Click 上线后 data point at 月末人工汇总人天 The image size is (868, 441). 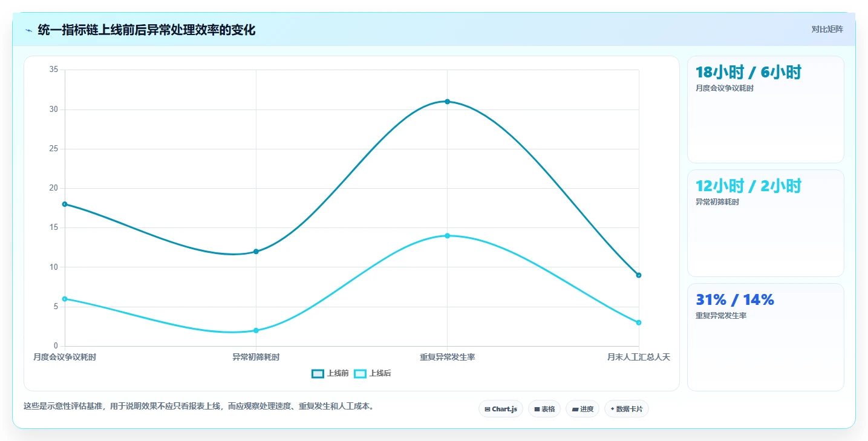[x=638, y=322]
